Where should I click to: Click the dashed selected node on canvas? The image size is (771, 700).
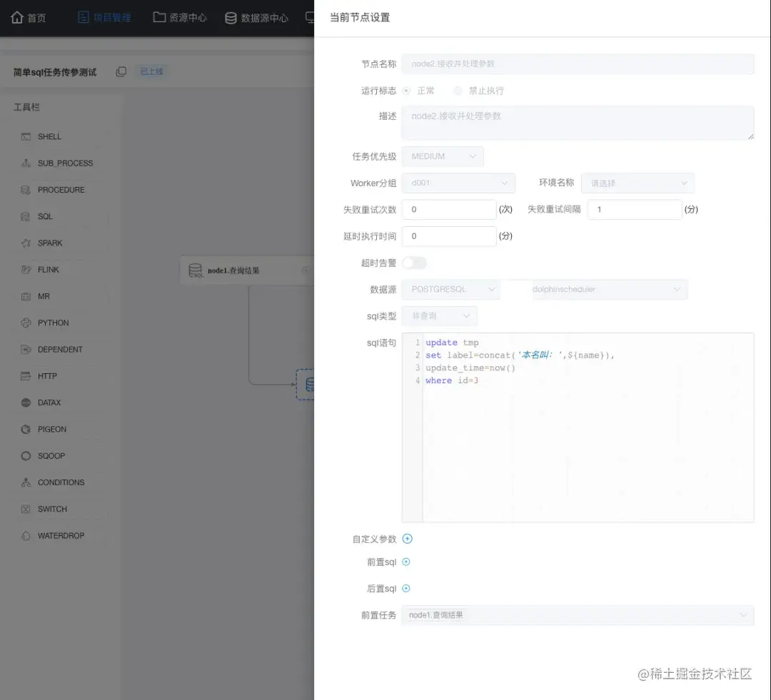[x=306, y=385]
